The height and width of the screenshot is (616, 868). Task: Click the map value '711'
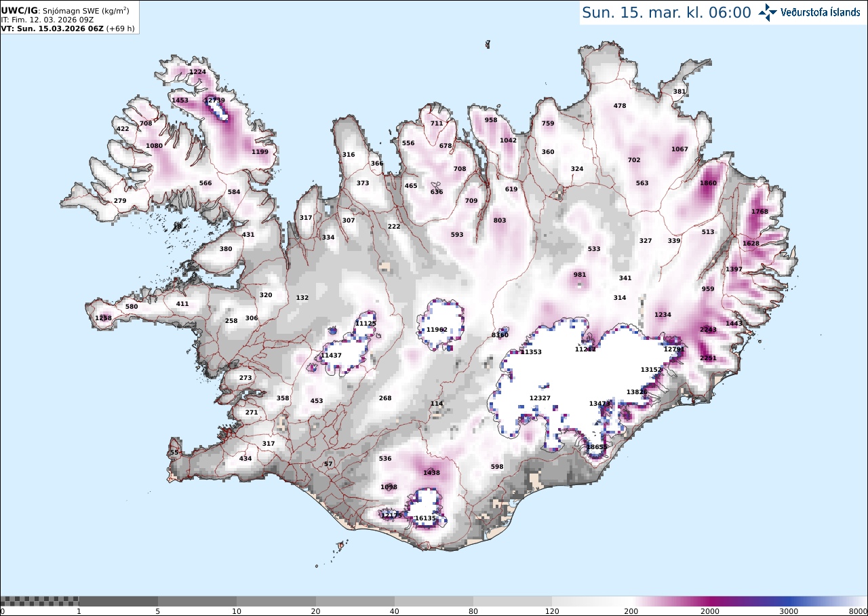click(x=437, y=123)
